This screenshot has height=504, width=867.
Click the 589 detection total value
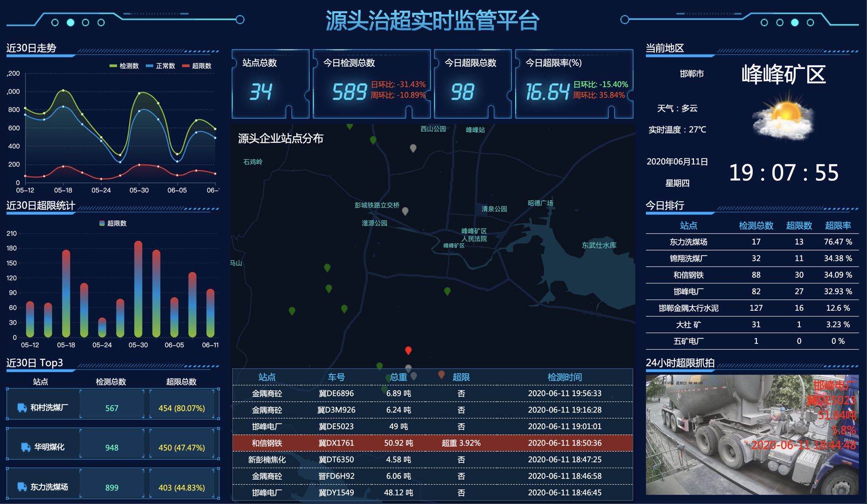click(350, 91)
